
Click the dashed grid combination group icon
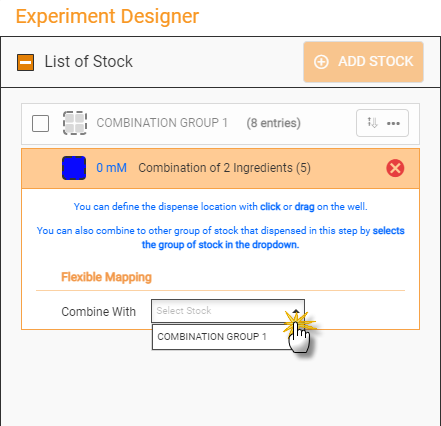coord(75,123)
